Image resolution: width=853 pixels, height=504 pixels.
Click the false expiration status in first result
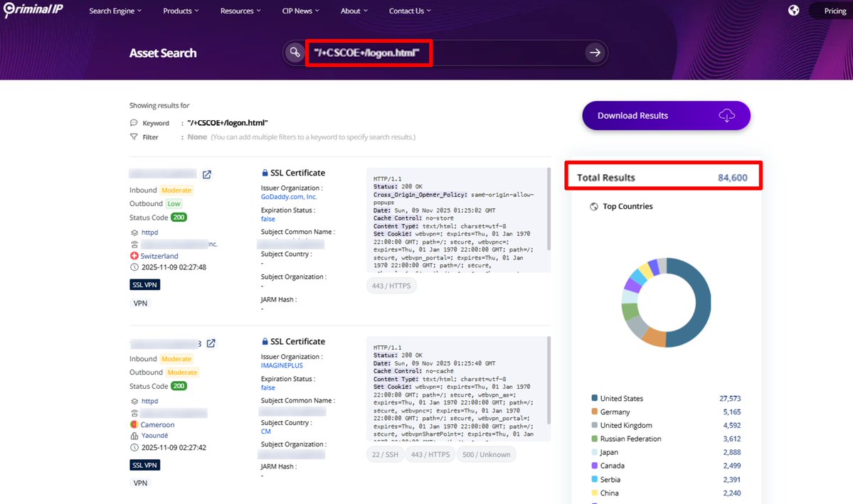coord(267,219)
